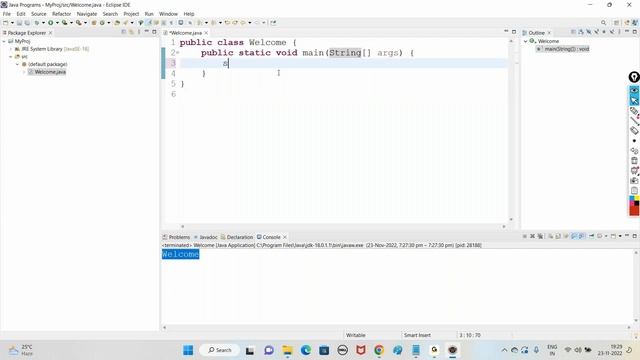Click Terminate icon in Console toolbar
The height and width of the screenshot is (360, 640).
coord(524,236)
